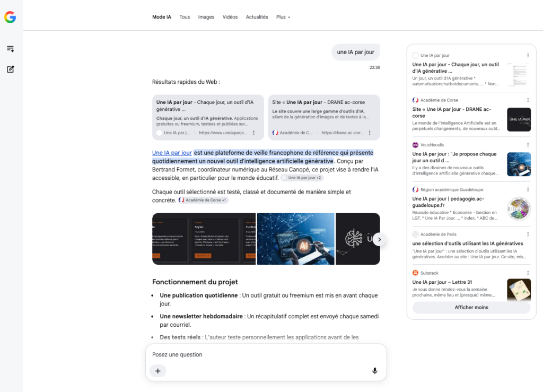This screenshot has width=543, height=392.
Task: Click the VousNousIls AI thumbnail in sidebar
Action: tap(519, 164)
